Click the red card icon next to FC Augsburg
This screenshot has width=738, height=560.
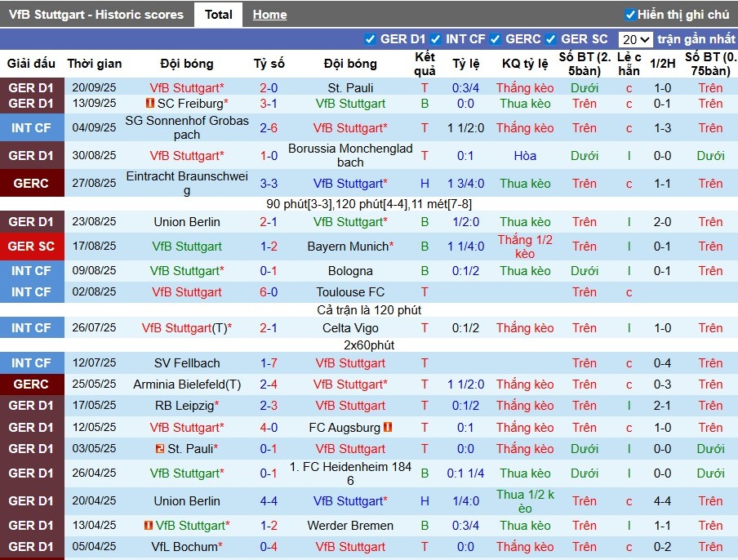388,427
